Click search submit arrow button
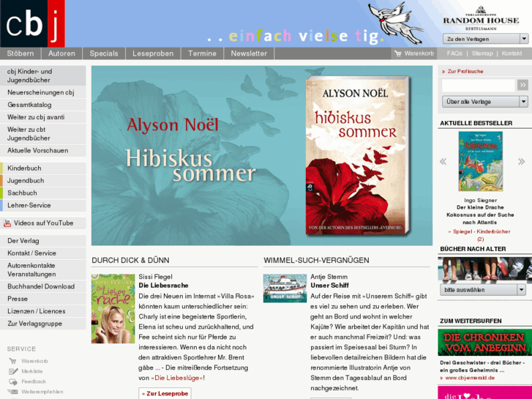The image size is (532, 399). (x=522, y=85)
